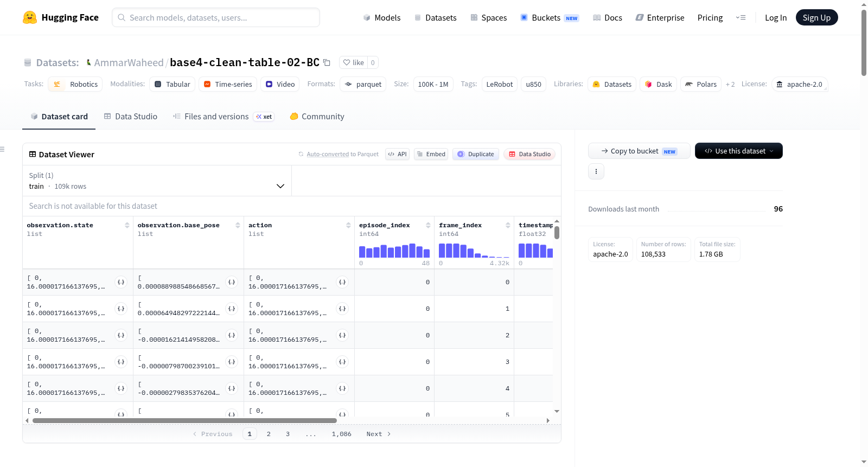Click the episode_index histogram bars
The height and width of the screenshot is (467, 868).
pyautogui.click(x=394, y=251)
